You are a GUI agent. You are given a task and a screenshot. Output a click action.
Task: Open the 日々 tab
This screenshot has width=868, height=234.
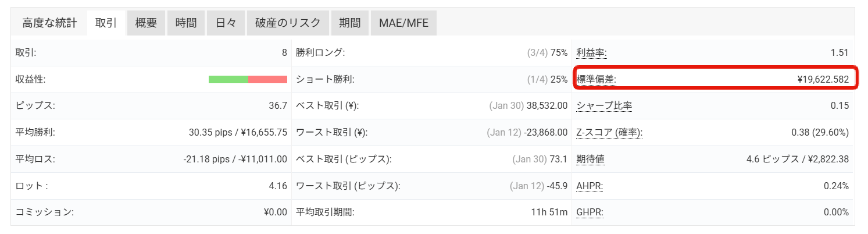point(226,23)
